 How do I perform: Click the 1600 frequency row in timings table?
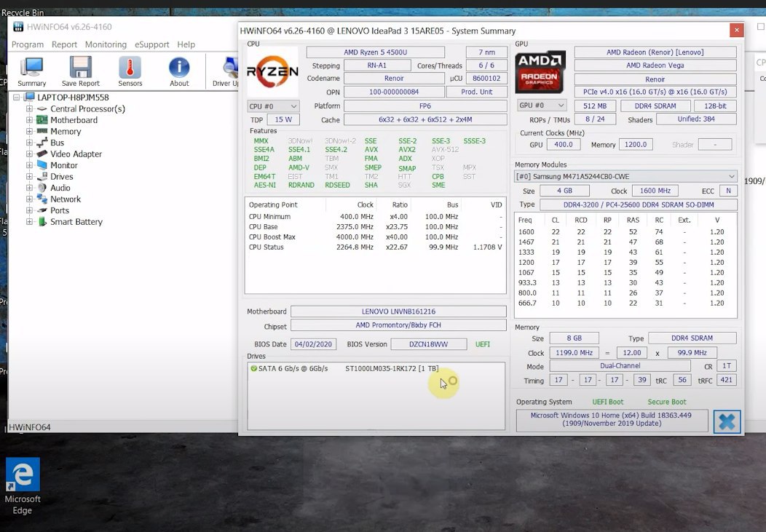(x=625, y=232)
